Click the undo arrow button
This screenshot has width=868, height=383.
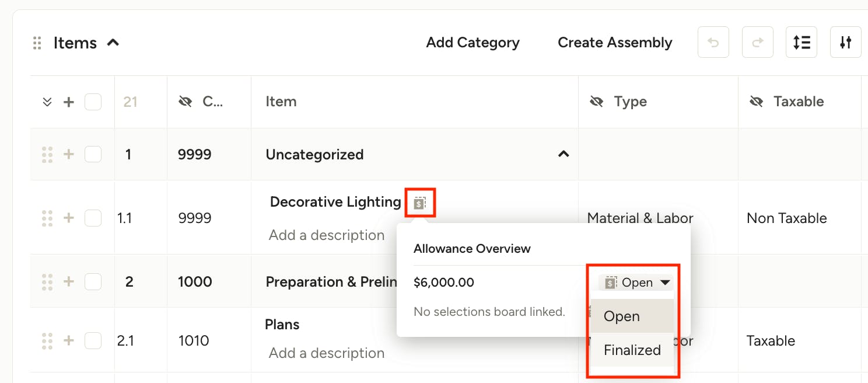pos(713,43)
